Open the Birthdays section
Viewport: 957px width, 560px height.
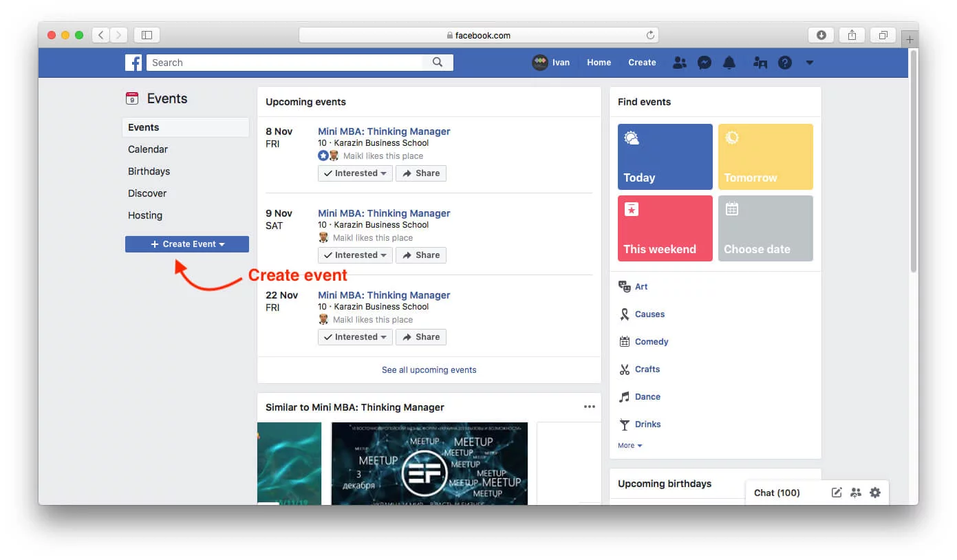(148, 171)
